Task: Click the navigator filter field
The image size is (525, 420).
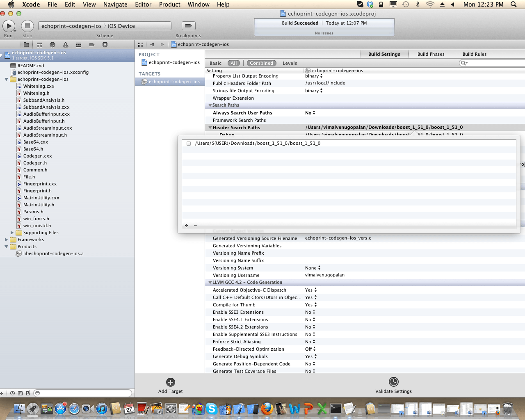Action: click(83, 393)
